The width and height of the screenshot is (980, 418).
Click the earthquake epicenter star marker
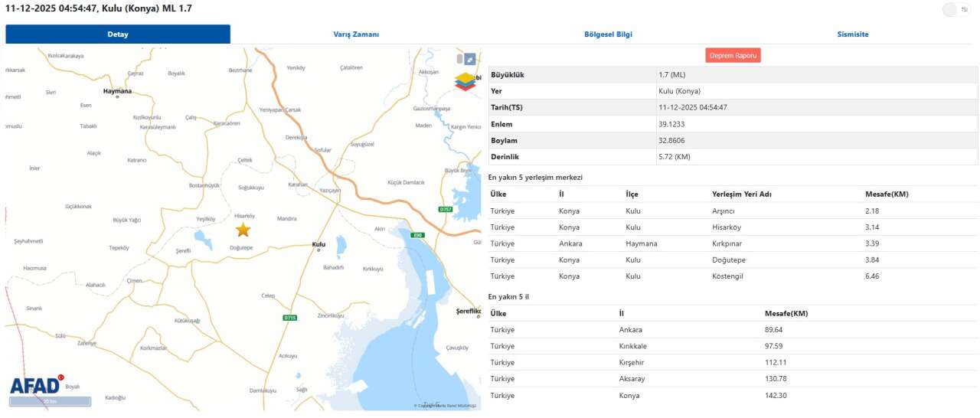[x=243, y=230]
